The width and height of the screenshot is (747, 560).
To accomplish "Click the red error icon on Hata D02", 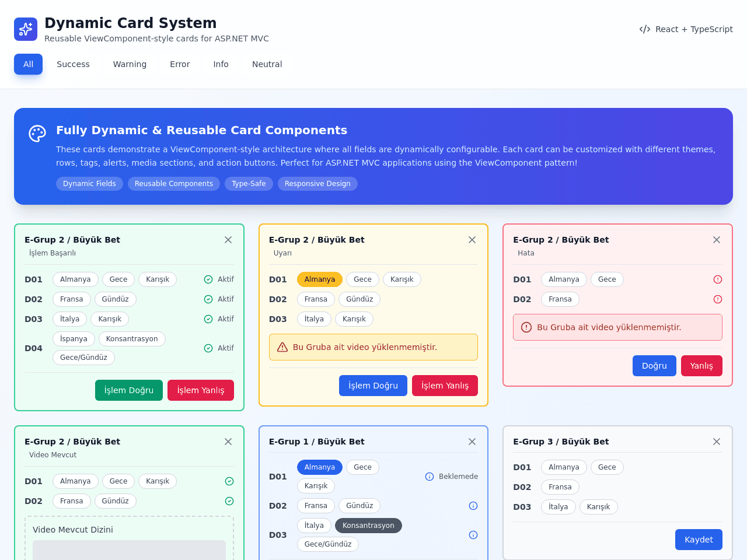I will (x=718, y=299).
